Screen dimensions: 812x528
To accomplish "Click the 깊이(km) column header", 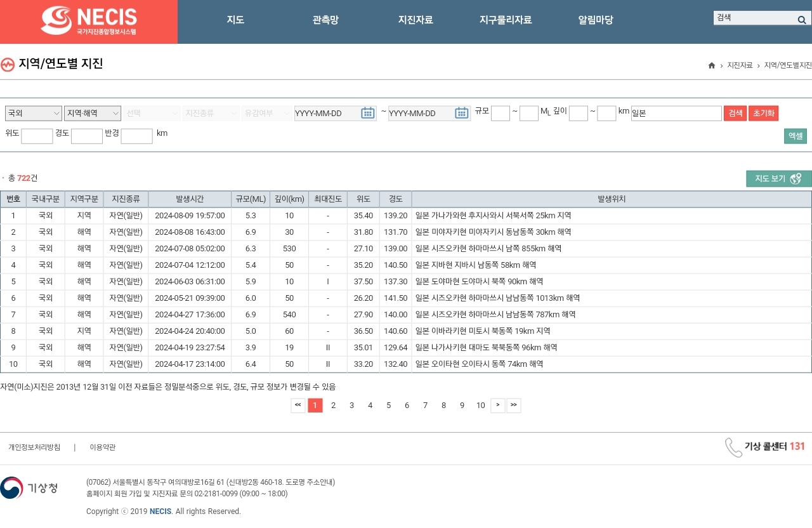I will coord(289,199).
